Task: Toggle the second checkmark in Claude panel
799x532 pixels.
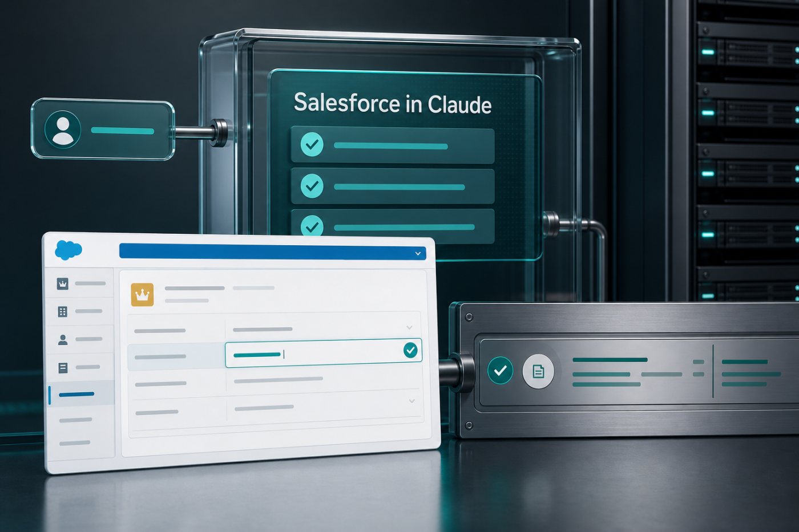Action: tap(312, 185)
